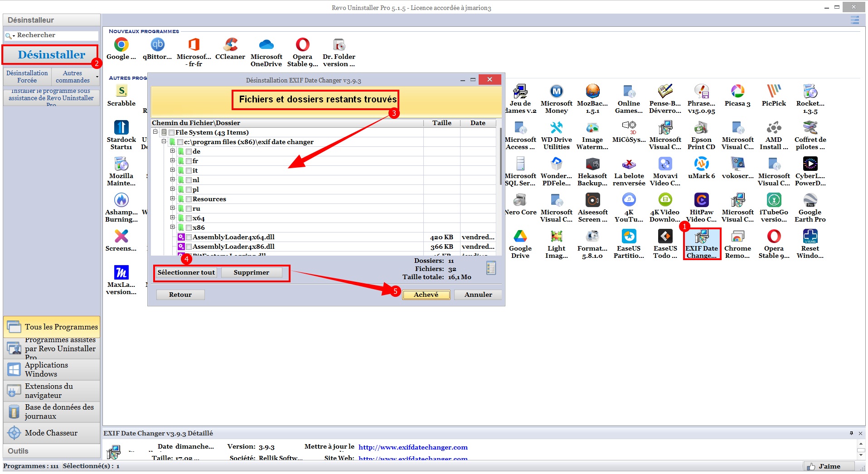868x474 pixels.
Task: Select the Hekasoft Backup icon
Action: point(592,164)
